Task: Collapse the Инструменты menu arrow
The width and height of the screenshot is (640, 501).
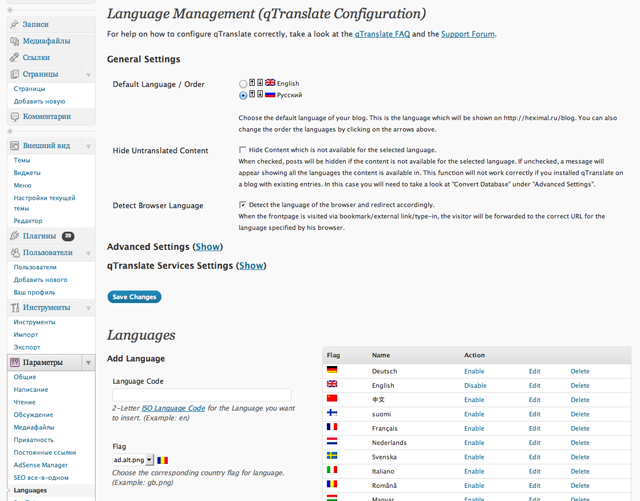Action: 88,308
